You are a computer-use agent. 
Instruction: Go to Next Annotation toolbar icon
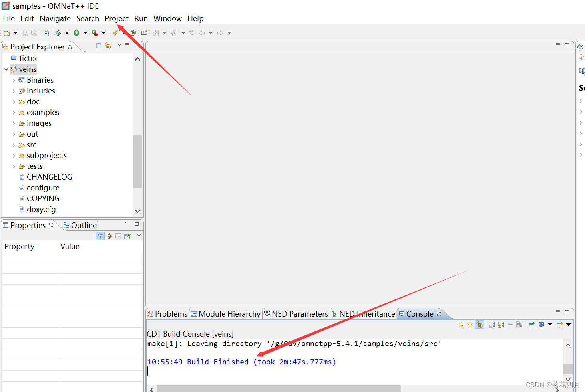point(156,33)
